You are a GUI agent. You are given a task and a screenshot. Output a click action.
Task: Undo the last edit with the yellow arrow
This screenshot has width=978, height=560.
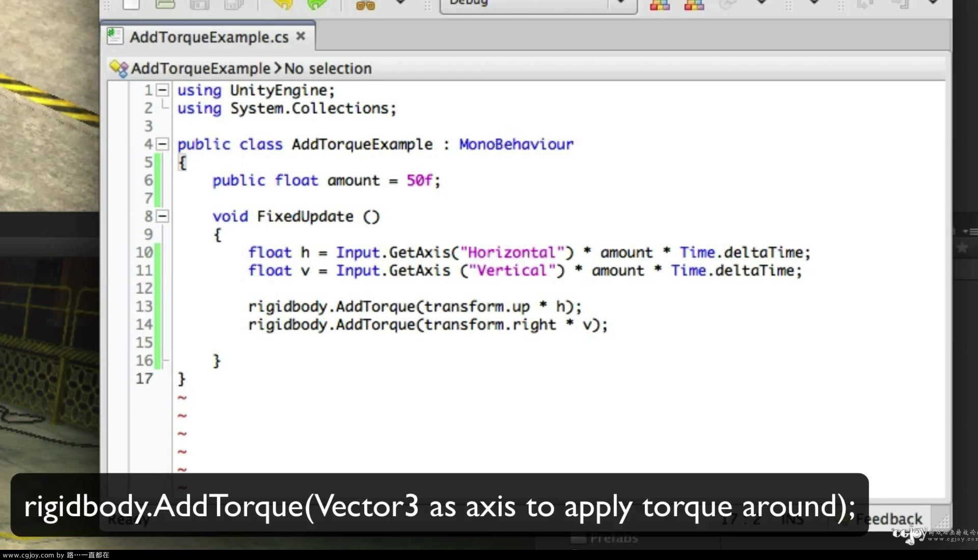click(283, 5)
